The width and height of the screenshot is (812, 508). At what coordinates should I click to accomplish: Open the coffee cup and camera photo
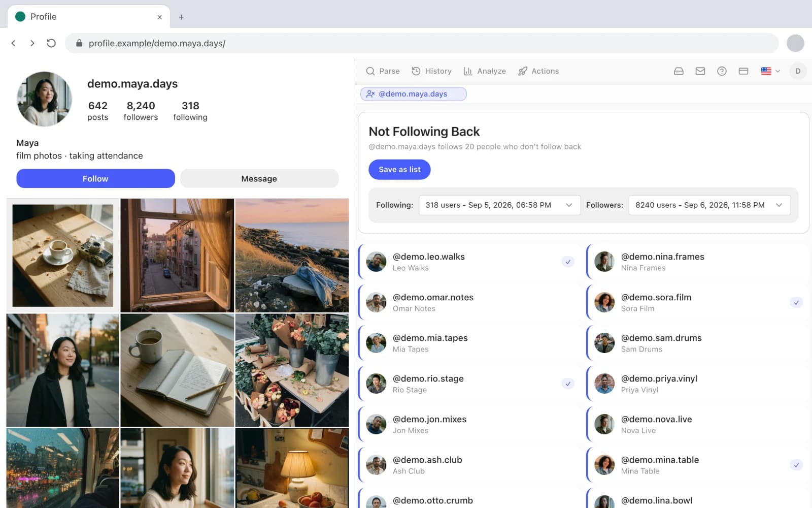(63, 256)
